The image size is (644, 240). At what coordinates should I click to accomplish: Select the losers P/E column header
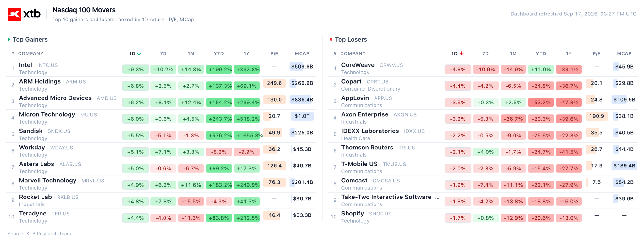point(597,54)
